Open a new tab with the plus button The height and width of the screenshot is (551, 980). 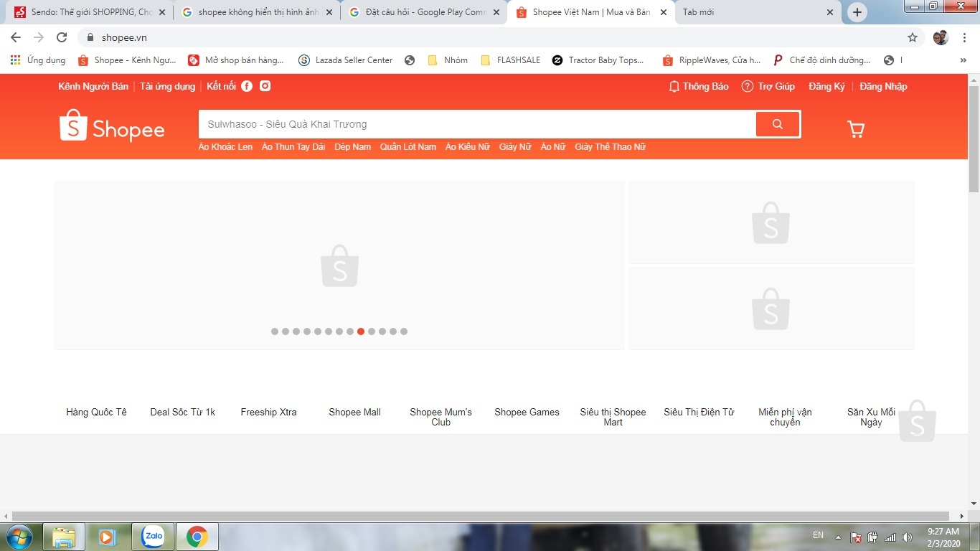[857, 12]
